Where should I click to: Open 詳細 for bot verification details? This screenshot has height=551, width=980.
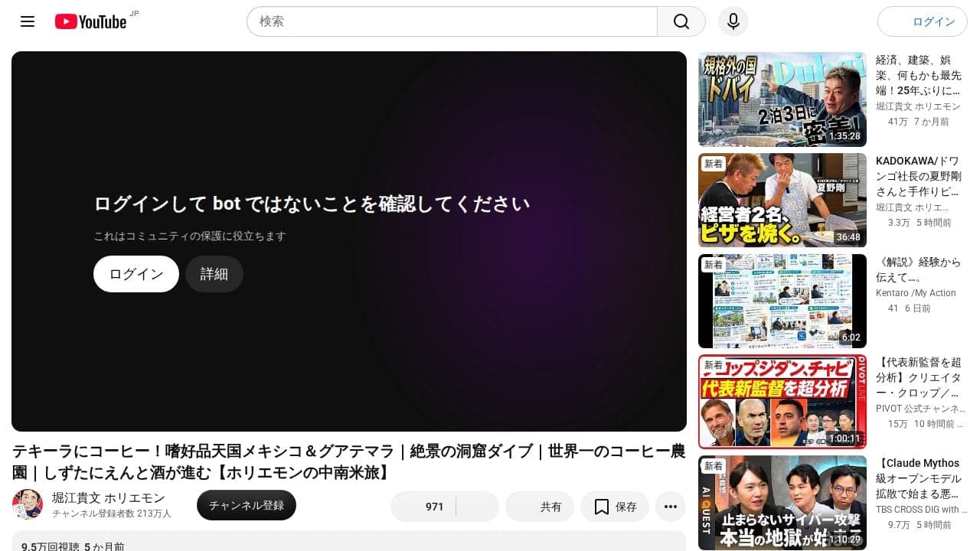pyautogui.click(x=214, y=274)
